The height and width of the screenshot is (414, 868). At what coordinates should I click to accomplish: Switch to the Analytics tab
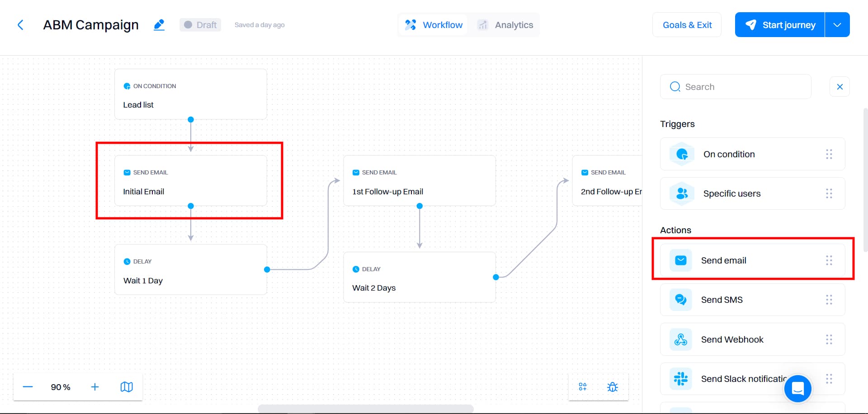505,25
